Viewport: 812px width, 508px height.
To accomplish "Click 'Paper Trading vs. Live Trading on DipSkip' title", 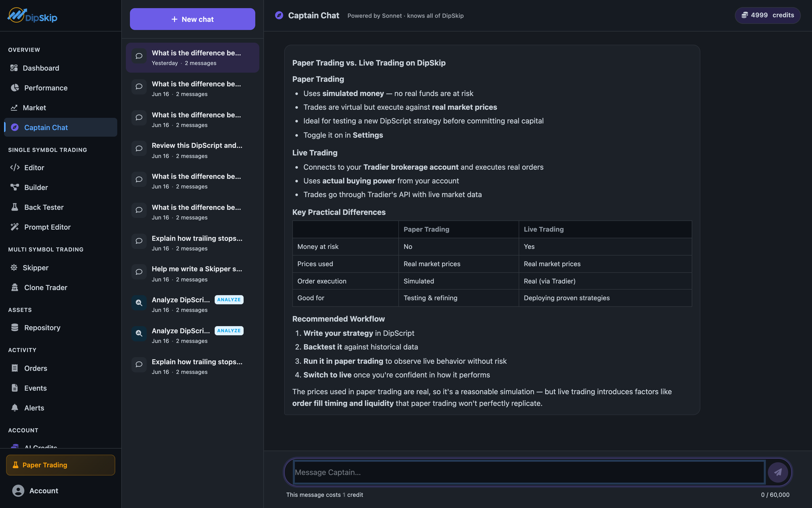I will (x=369, y=63).
